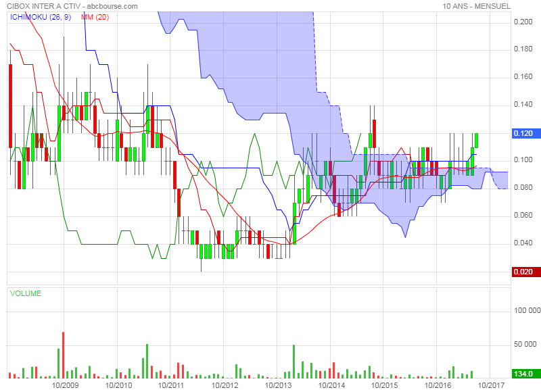Image resolution: width=541 pixels, height=392 pixels.
Task: Click the 10/2017 date axis label
Action: (491, 385)
